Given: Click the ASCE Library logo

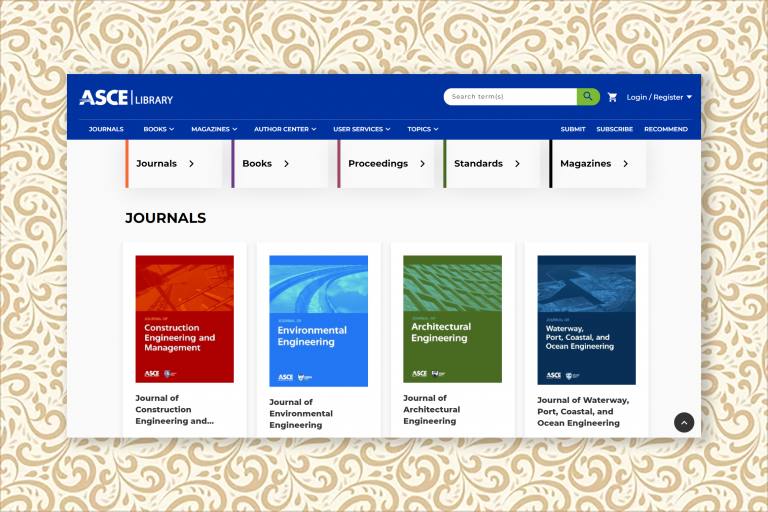Looking at the screenshot, I should point(126,98).
